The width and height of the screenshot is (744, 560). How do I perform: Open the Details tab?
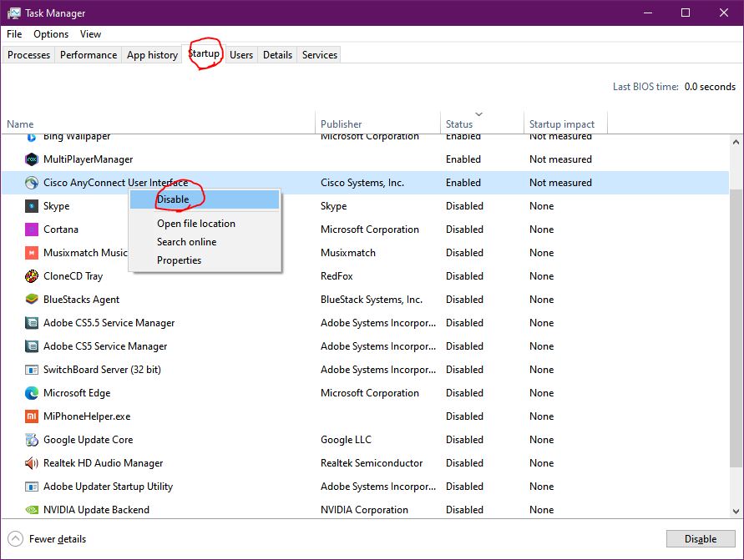[277, 55]
